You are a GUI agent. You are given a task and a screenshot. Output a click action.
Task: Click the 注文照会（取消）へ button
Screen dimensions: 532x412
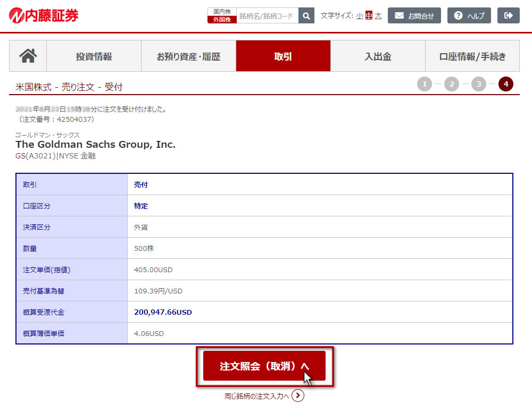264,366
